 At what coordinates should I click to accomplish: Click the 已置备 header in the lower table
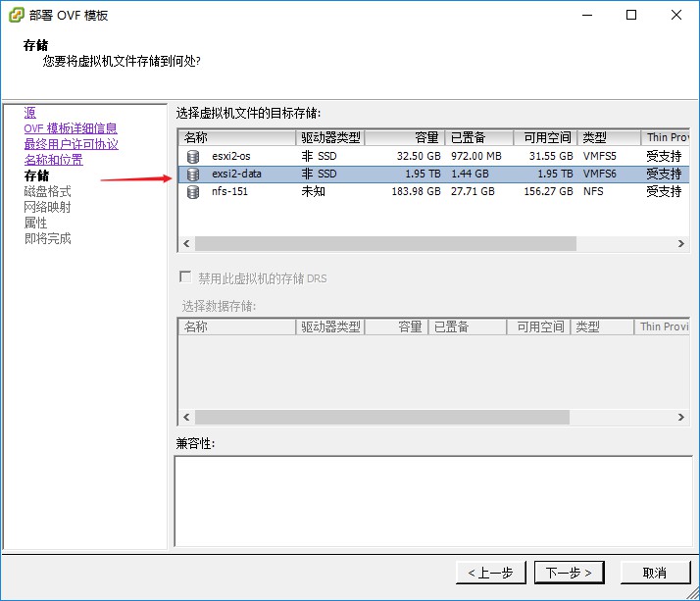coord(468,326)
